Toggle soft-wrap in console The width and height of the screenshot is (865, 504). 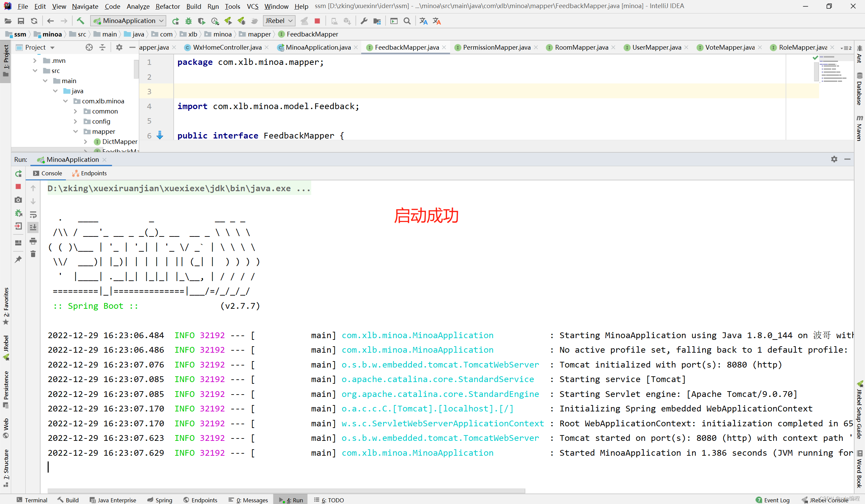point(33,215)
